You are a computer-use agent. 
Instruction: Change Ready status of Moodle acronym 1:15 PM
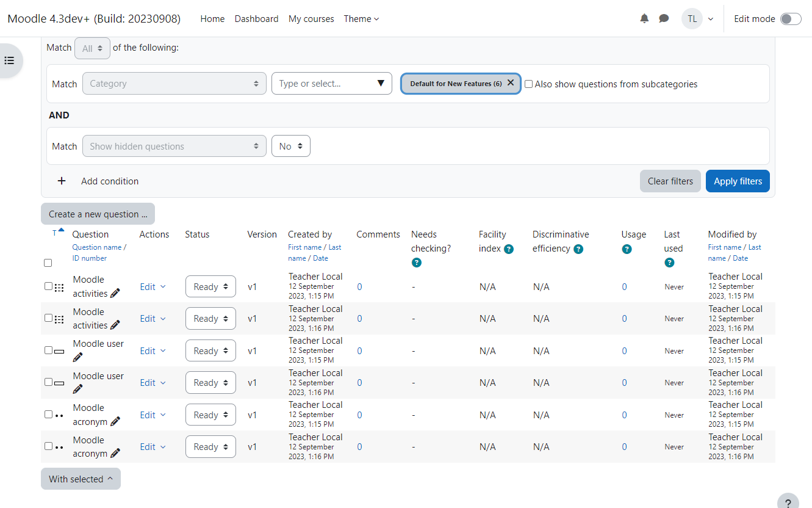click(x=210, y=415)
